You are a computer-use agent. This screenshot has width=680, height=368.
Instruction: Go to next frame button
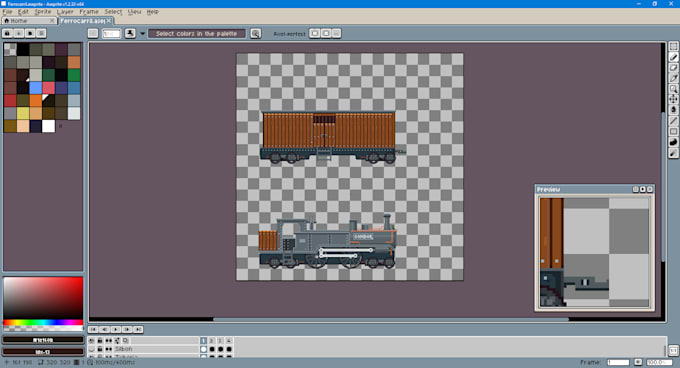coord(127,330)
